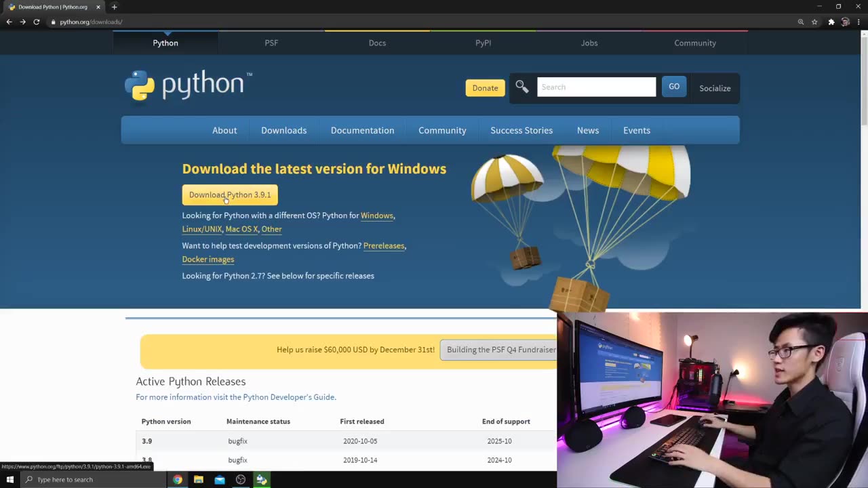This screenshot has height=488, width=868.
Task: Select the Python top tab
Action: pyautogui.click(x=165, y=43)
